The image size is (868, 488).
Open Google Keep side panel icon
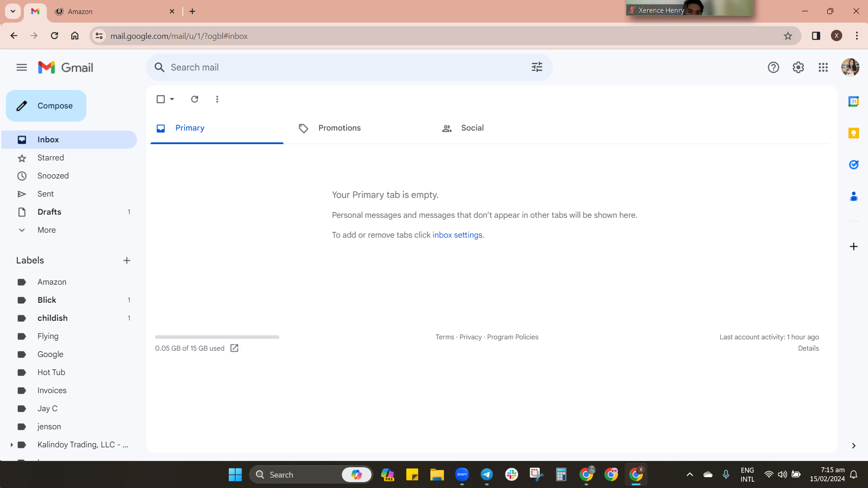853,133
